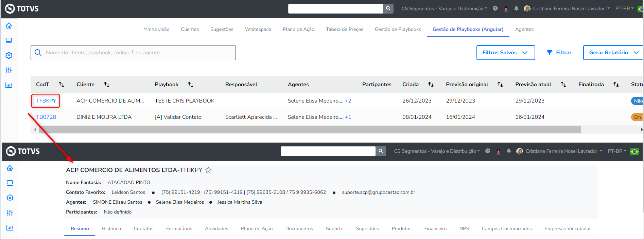Viewport: 644px width, 239px height.
Task: Open the sliders icon in upper sidebar
Action: tap(9, 70)
